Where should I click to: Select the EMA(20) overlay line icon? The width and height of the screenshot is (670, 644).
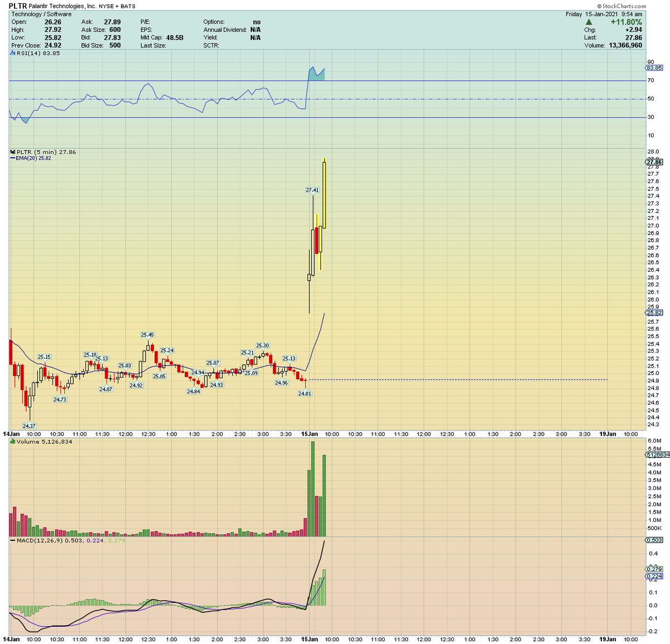click(12, 158)
